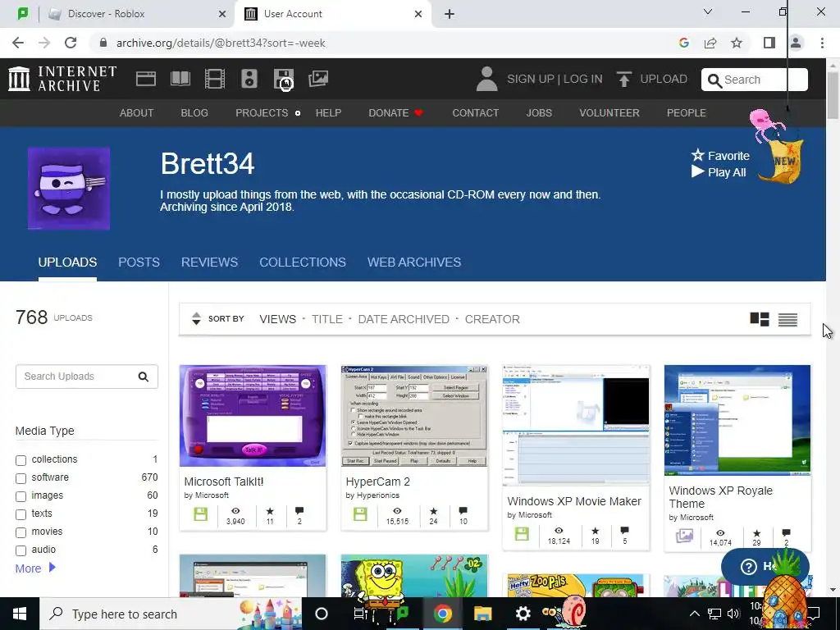840x630 pixels.
Task: Check the audio media type box
Action: [x=21, y=550]
